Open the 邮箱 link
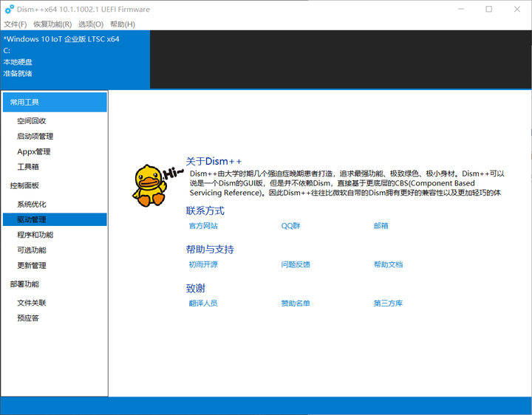 381,226
